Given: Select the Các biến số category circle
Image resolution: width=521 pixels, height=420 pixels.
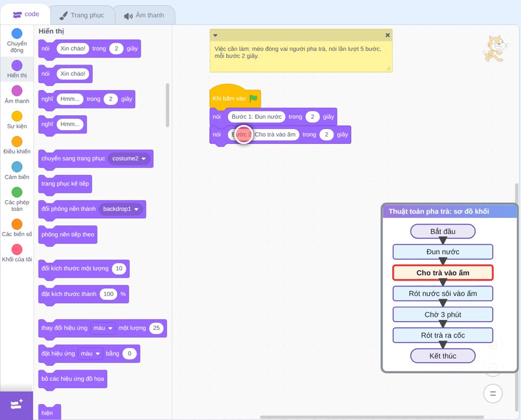Looking at the screenshot, I should 17,224.
